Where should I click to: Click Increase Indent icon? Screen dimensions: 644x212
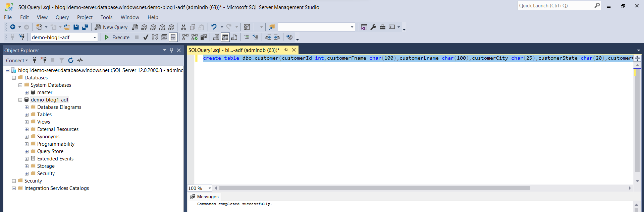(277, 37)
